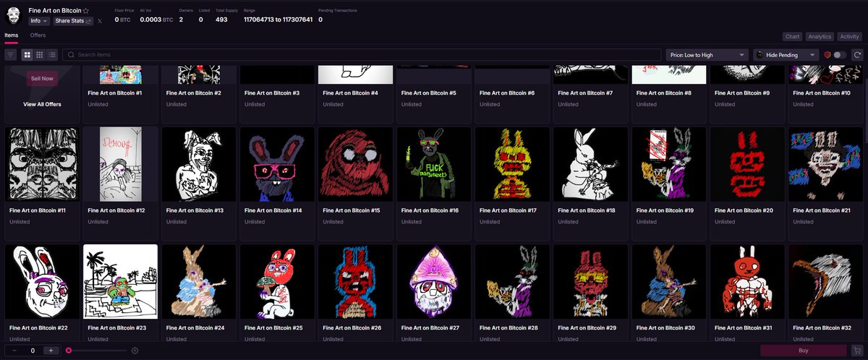Click the title 'Fine Art on Bitcoin #3'
This screenshot has height=360, width=868.
tap(271, 93)
